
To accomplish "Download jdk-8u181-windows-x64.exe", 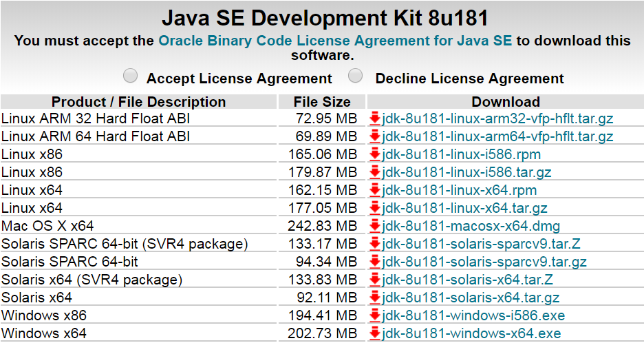I will (x=471, y=333).
